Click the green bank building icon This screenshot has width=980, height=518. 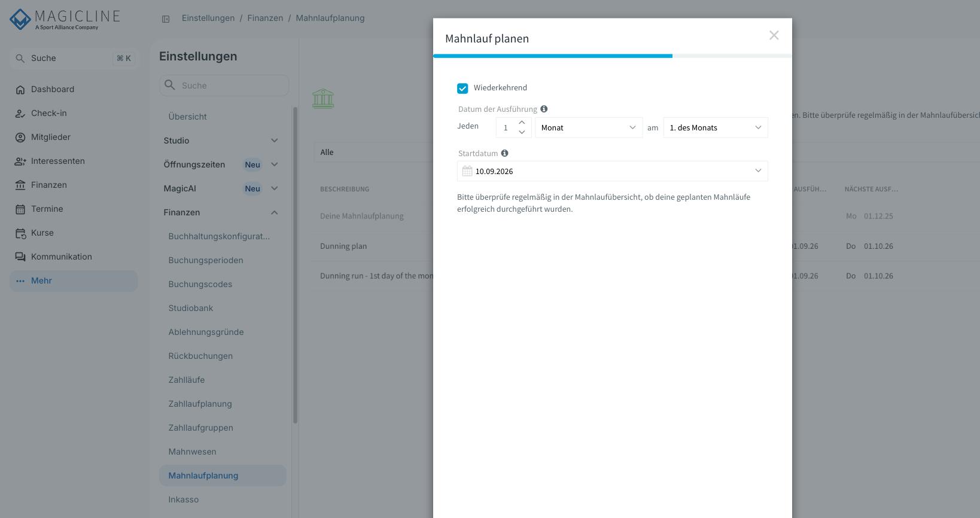323,99
